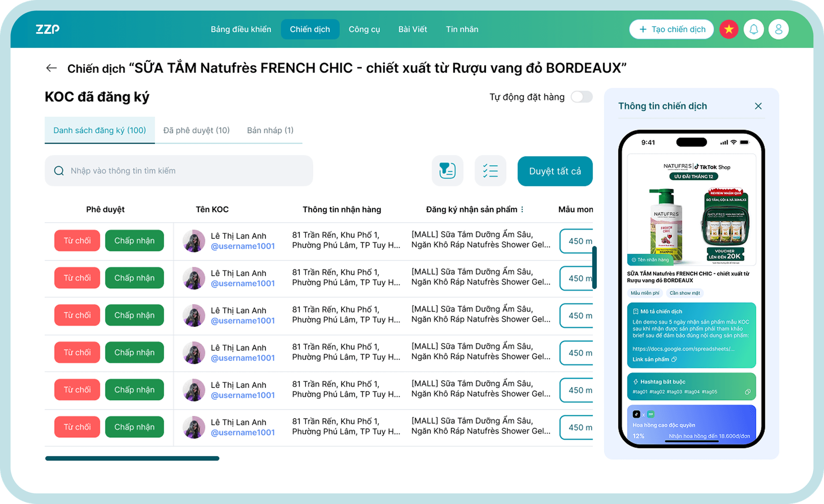
Task: Click the Duyệt tất cả button
Action: (555, 171)
